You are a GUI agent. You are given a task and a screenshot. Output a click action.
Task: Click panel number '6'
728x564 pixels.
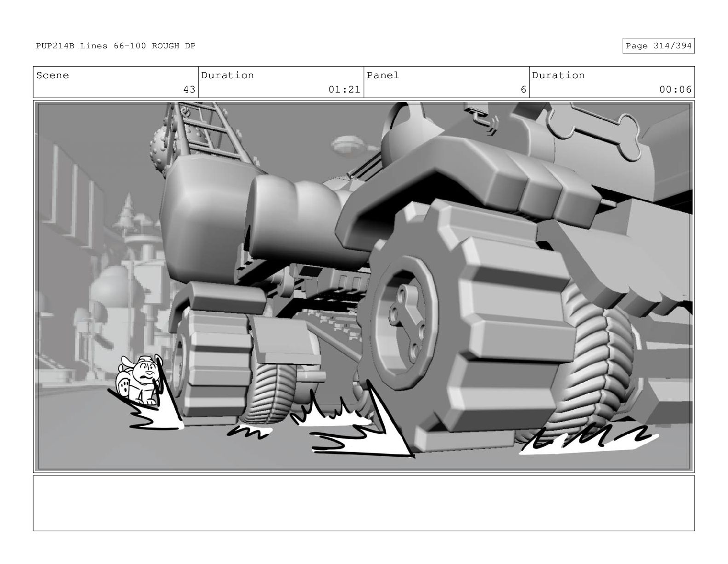click(523, 89)
